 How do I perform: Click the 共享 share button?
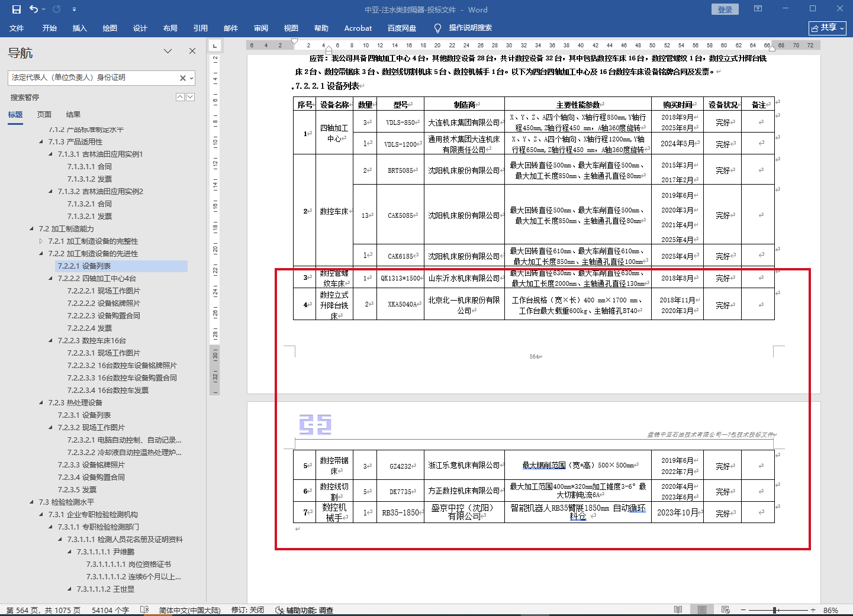[x=828, y=28]
